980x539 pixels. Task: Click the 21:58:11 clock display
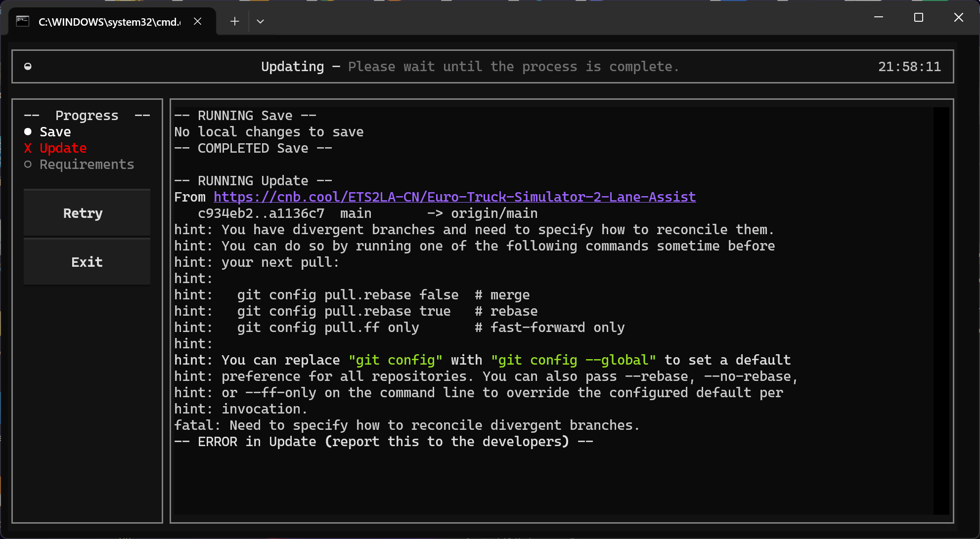[909, 67]
